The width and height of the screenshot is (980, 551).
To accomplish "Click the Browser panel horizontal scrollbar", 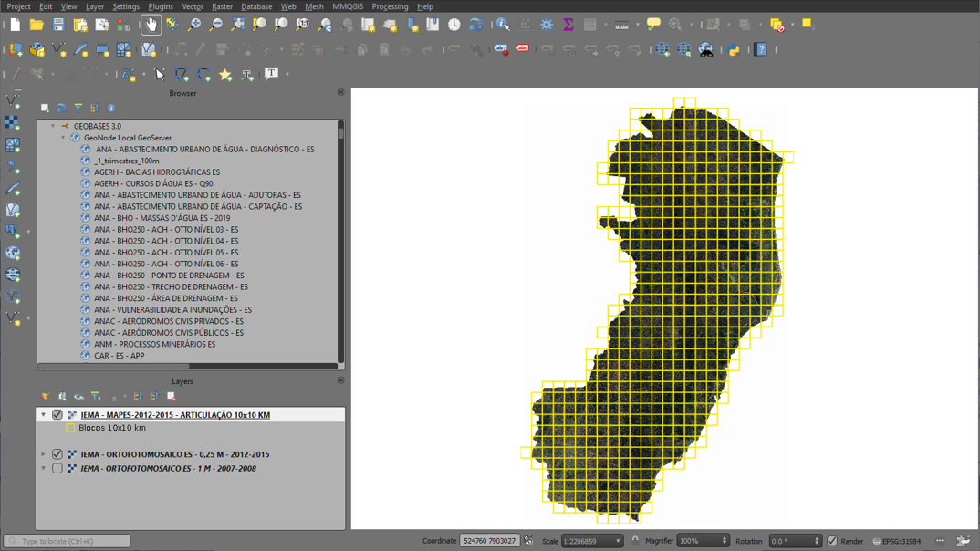I will coord(113,366).
